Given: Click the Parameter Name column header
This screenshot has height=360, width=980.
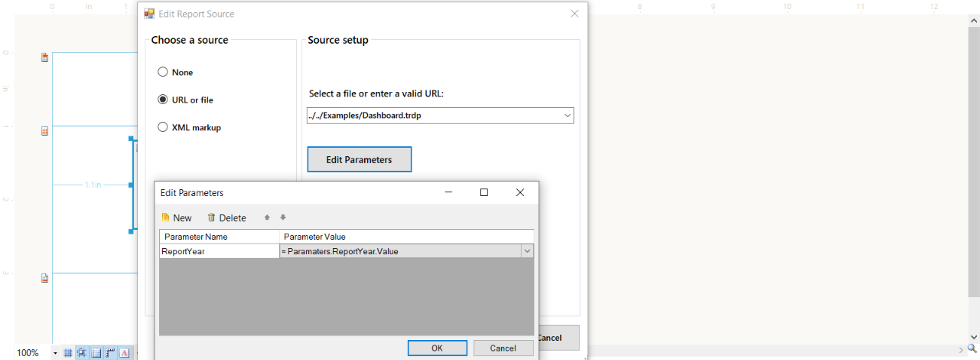Looking at the screenshot, I should click(x=219, y=237).
